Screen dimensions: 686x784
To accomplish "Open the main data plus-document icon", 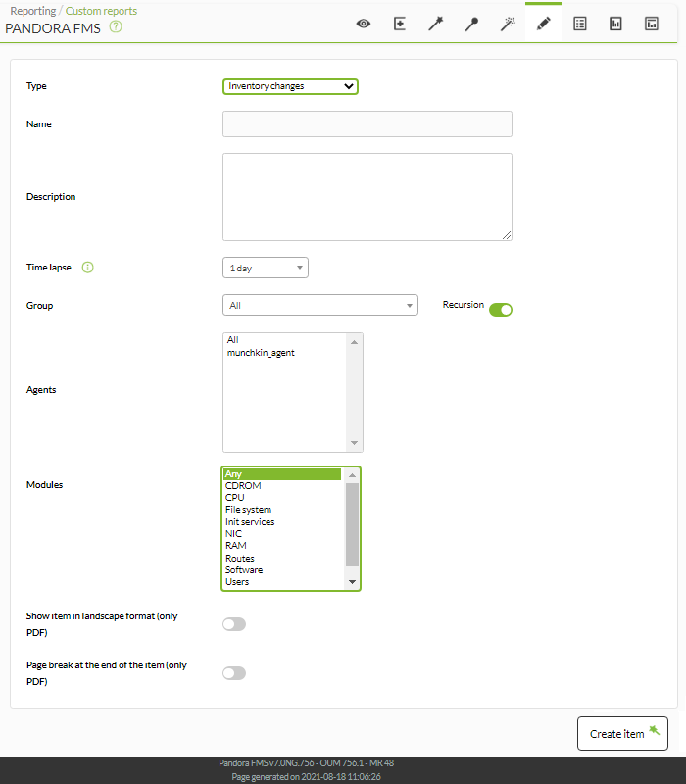I will [400, 24].
